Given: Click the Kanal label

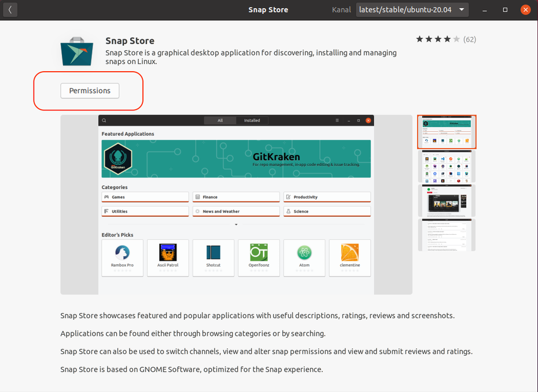Looking at the screenshot, I should click(x=341, y=10).
